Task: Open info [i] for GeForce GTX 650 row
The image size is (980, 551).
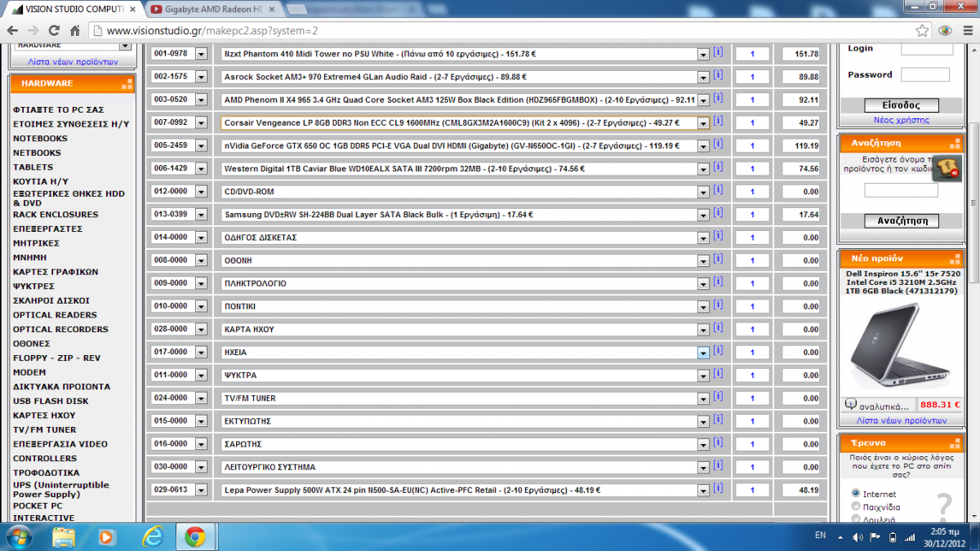Action: pyautogui.click(x=718, y=143)
